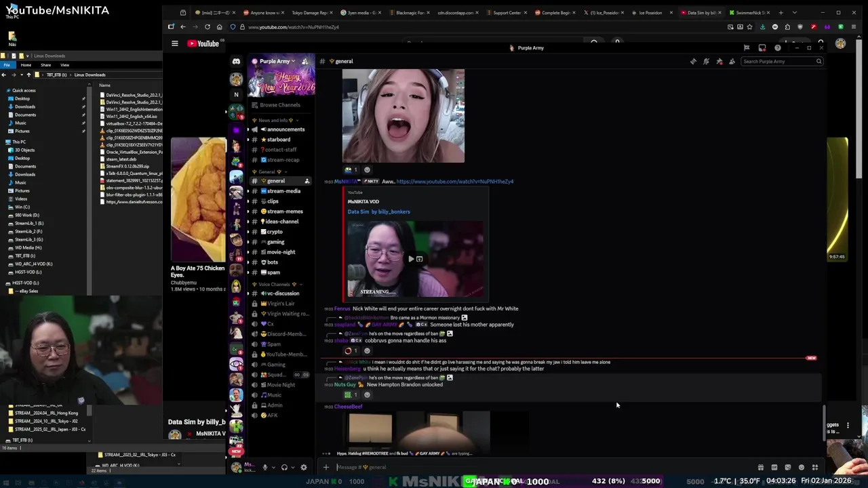Viewport: 868px width, 488px height.
Task: Click create invite icon on general channel
Action: [307, 181]
